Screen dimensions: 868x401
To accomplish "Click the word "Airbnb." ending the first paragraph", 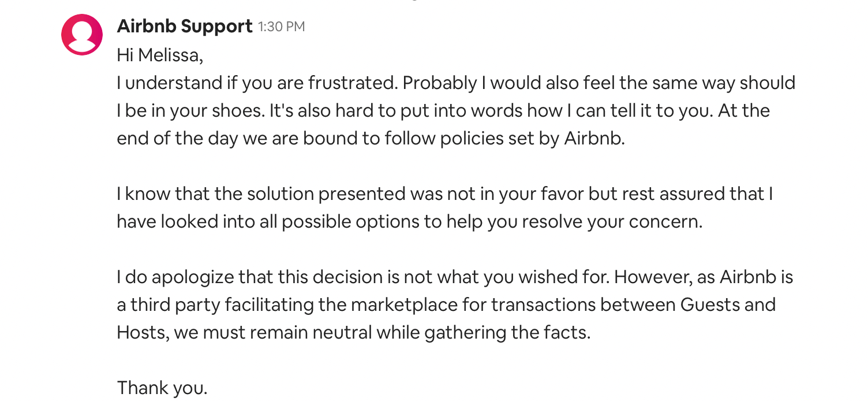I will [x=594, y=139].
